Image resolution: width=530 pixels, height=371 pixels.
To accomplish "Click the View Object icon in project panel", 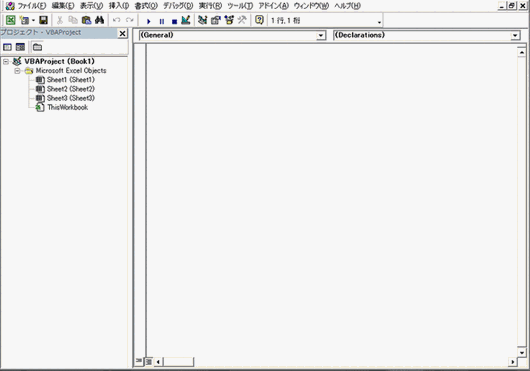I will pos(20,47).
